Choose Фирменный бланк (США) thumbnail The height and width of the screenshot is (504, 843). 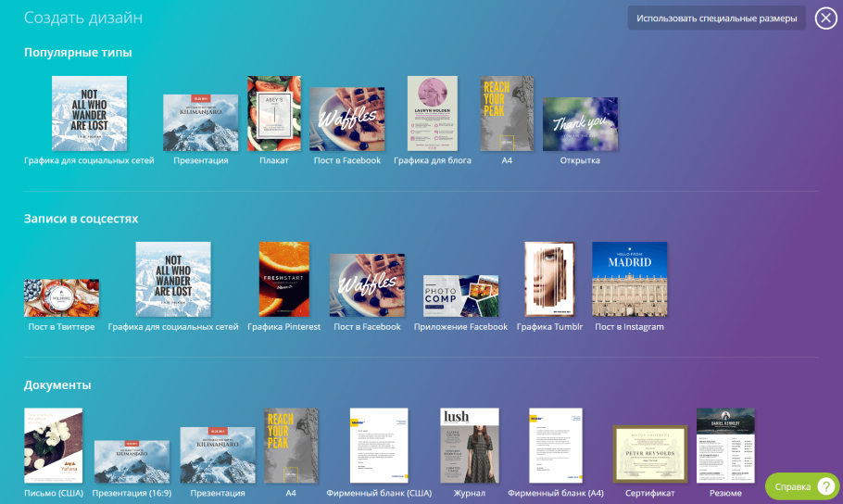(x=379, y=446)
